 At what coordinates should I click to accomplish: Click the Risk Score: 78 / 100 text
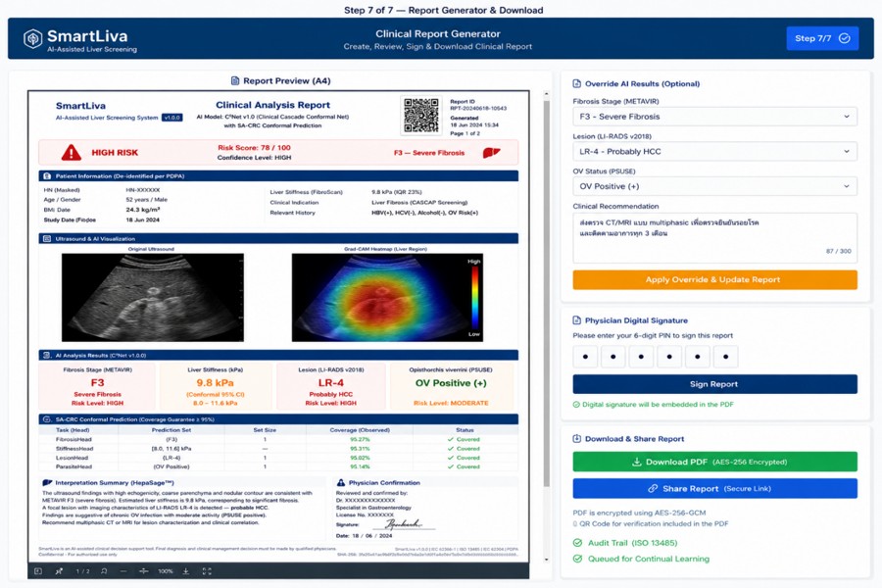tap(254, 148)
